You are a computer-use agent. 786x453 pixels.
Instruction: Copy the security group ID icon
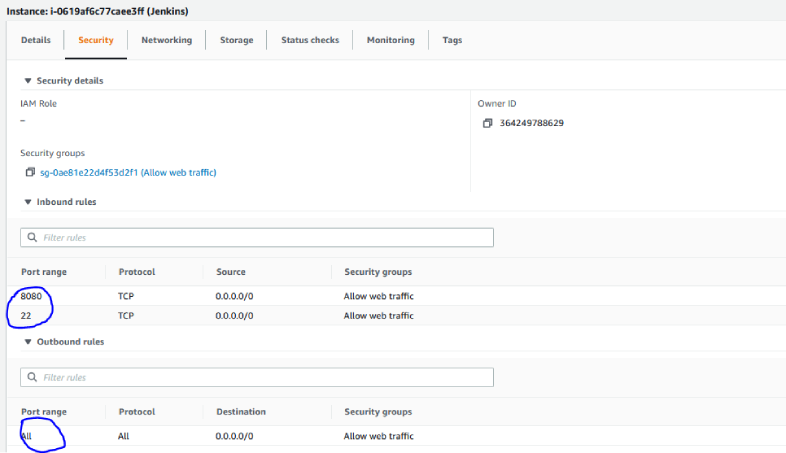point(30,172)
